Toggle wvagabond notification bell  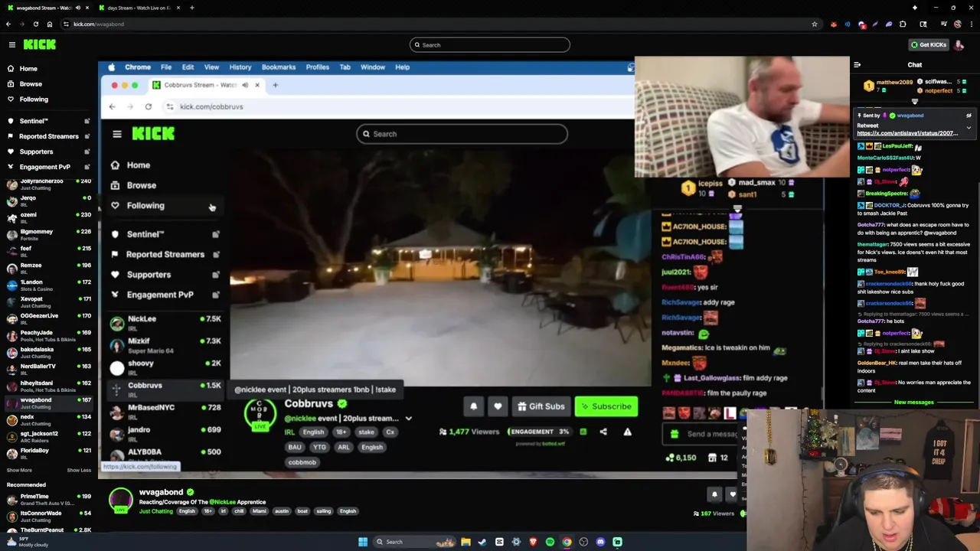click(x=714, y=494)
